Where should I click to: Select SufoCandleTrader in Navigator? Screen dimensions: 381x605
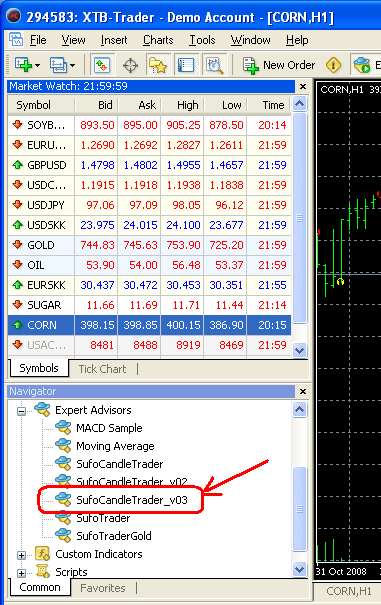coord(120,464)
